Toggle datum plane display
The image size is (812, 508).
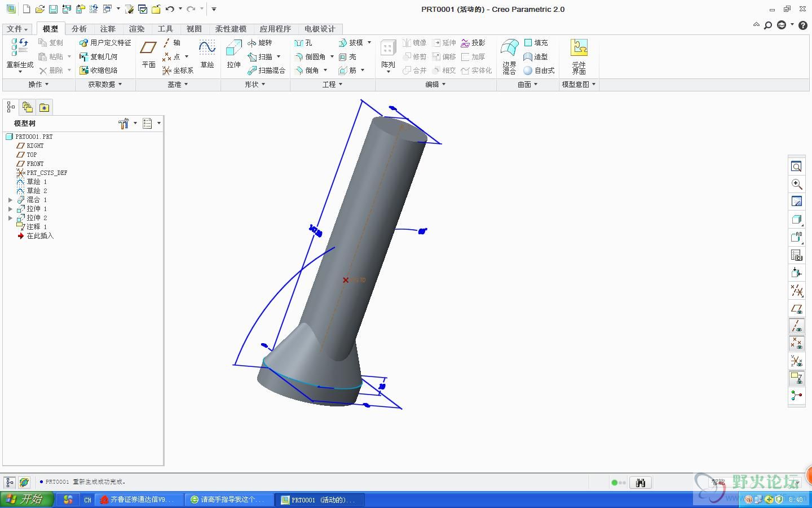[x=796, y=309]
